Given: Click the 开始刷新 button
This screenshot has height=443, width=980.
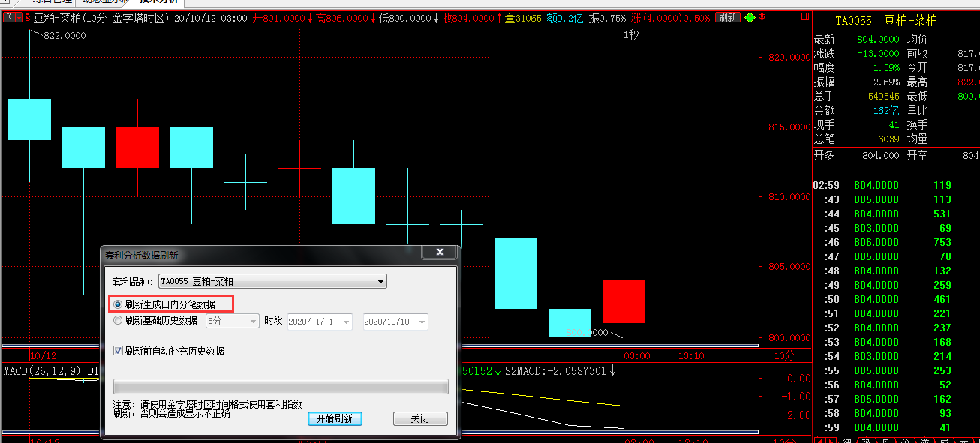Looking at the screenshot, I should point(335,418).
